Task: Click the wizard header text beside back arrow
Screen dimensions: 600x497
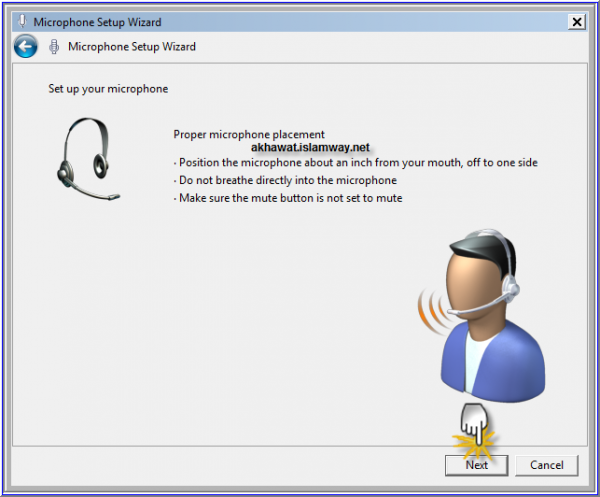Action: (x=132, y=47)
